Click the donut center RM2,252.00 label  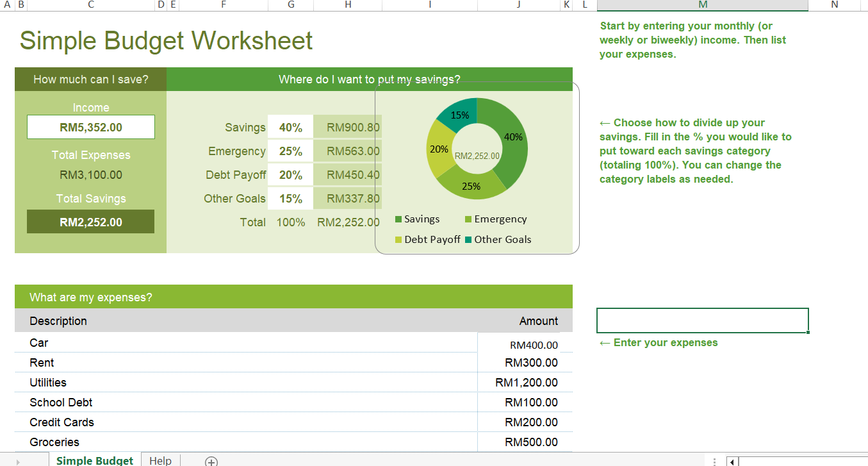point(477,155)
